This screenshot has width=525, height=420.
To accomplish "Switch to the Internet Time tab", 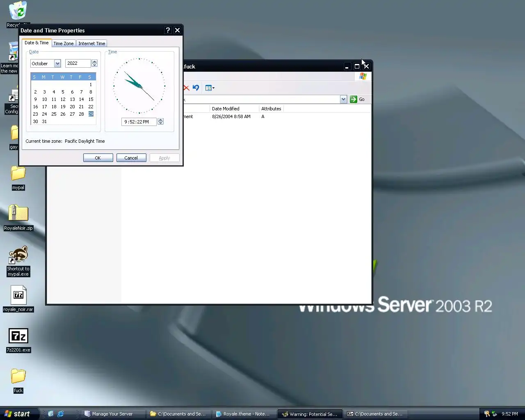I will click(92, 43).
